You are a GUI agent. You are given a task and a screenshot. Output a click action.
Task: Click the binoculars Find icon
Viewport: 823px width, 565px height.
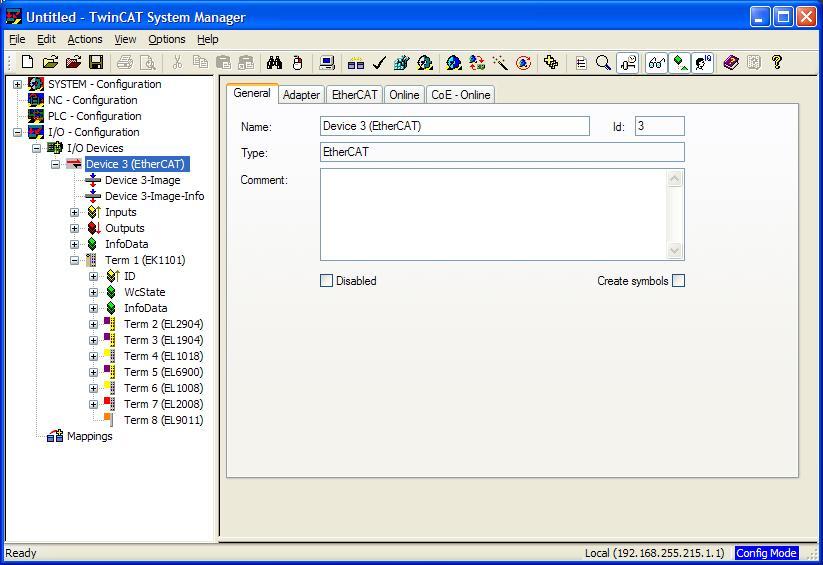[275, 63]
